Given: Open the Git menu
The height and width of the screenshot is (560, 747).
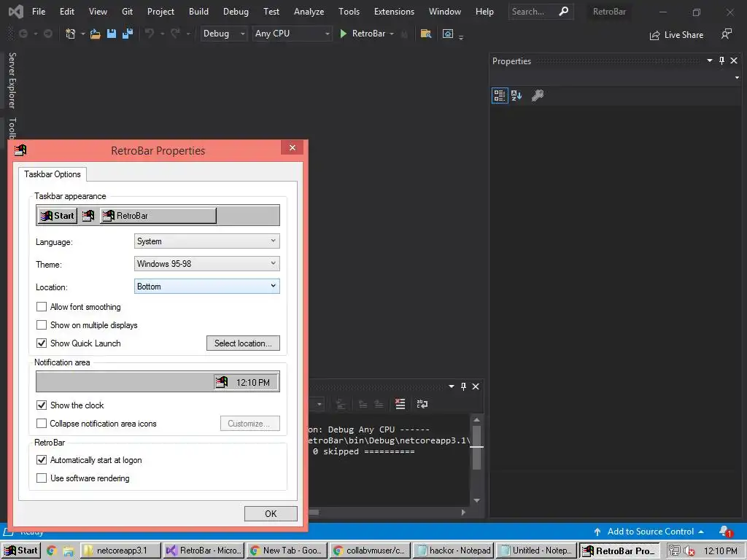Looking at the screenshot, I should tap(127, 12).
